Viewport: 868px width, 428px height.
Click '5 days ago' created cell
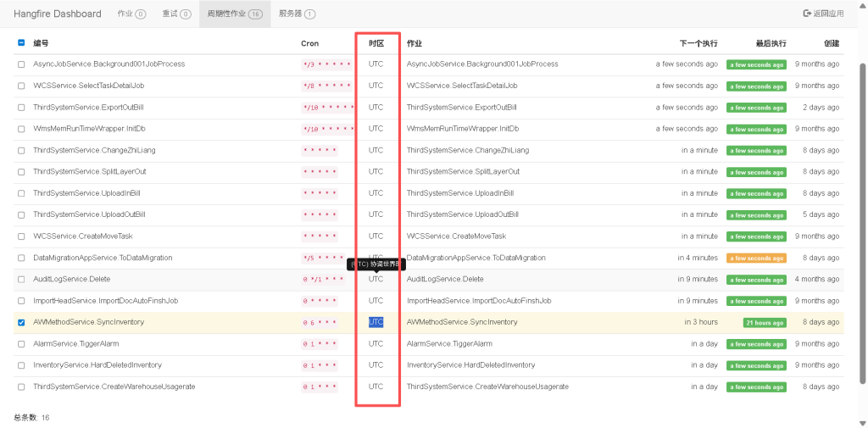pyautogui.click(x=821, y=214)
